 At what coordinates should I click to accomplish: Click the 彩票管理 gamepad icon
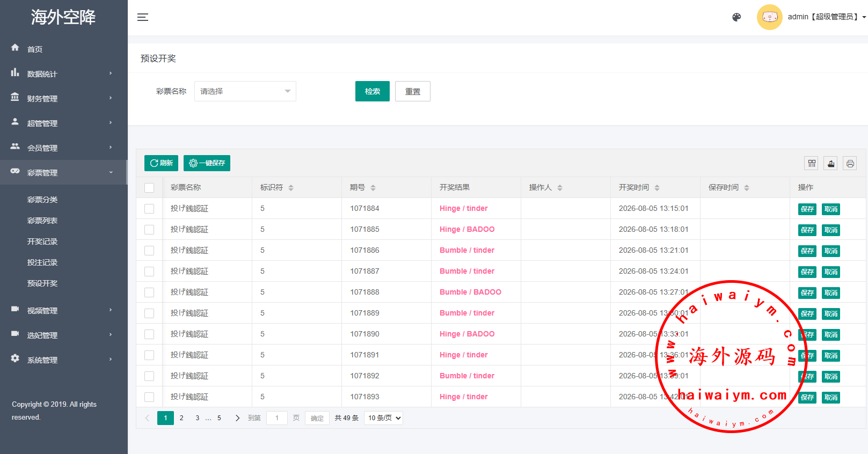tap(15, 171)
